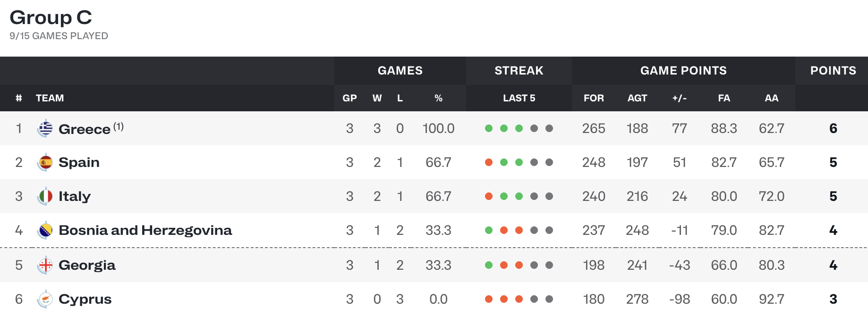Click Cyprus's first red streak dot
Screen dimensions: 868x316
(489, 299)
